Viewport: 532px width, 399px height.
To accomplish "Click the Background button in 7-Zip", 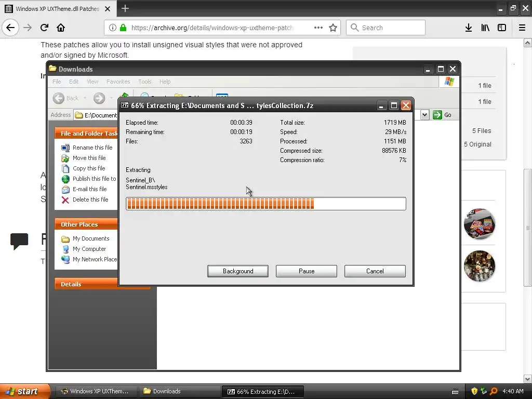I will [x=238, y=271].
